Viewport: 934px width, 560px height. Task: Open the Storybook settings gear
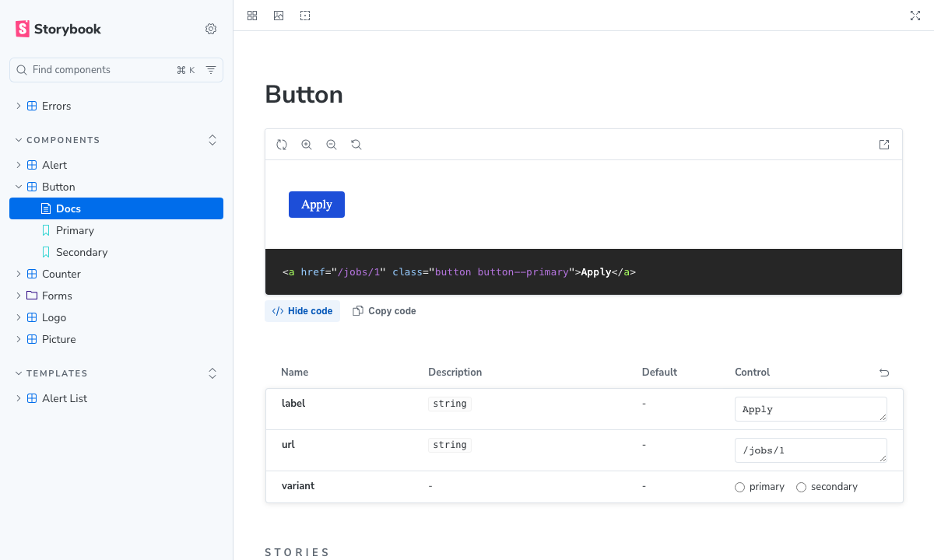pos(211,29)
